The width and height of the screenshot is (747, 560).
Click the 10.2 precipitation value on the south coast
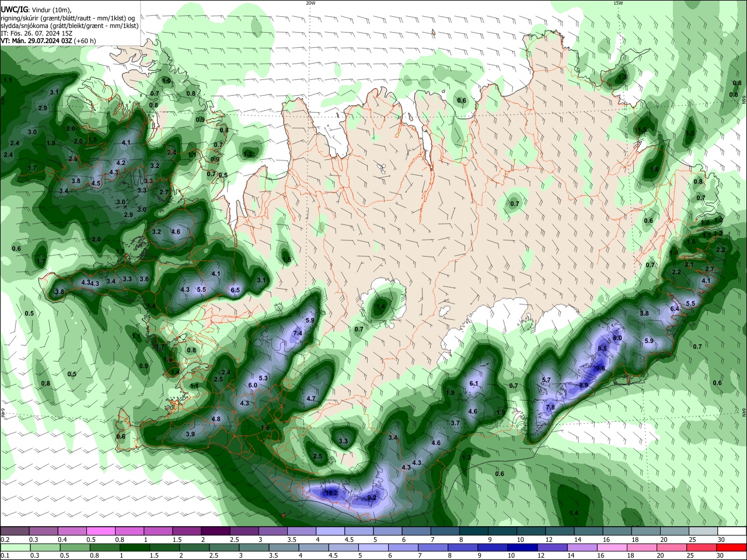(331, 493)
